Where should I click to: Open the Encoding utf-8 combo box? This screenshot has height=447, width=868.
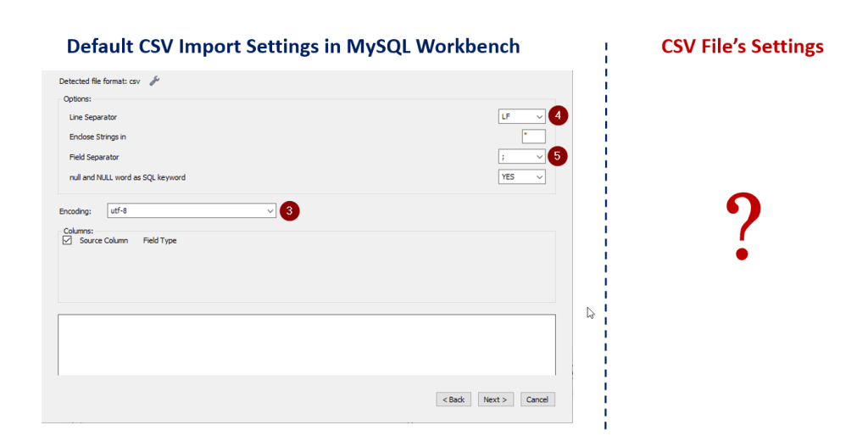[192, 210]
